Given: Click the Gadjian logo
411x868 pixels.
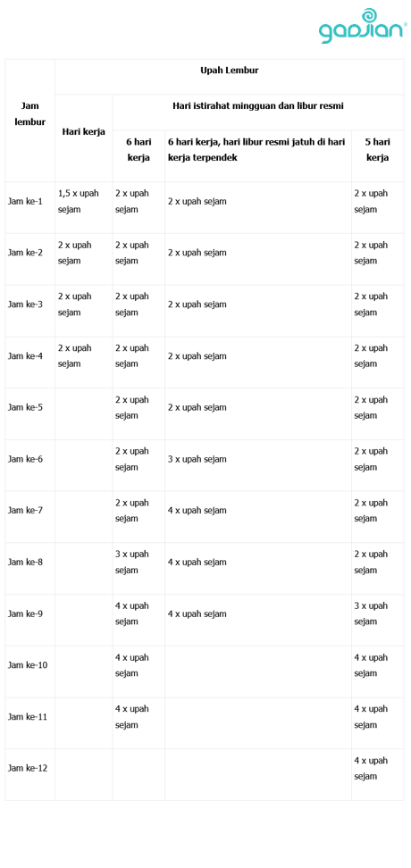Looking at the screenshot, I should pyautogui.click(x=363, y=26).
